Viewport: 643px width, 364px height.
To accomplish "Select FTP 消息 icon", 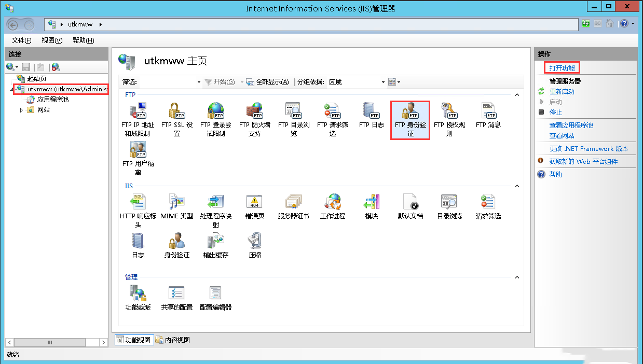I will (488, 115).
